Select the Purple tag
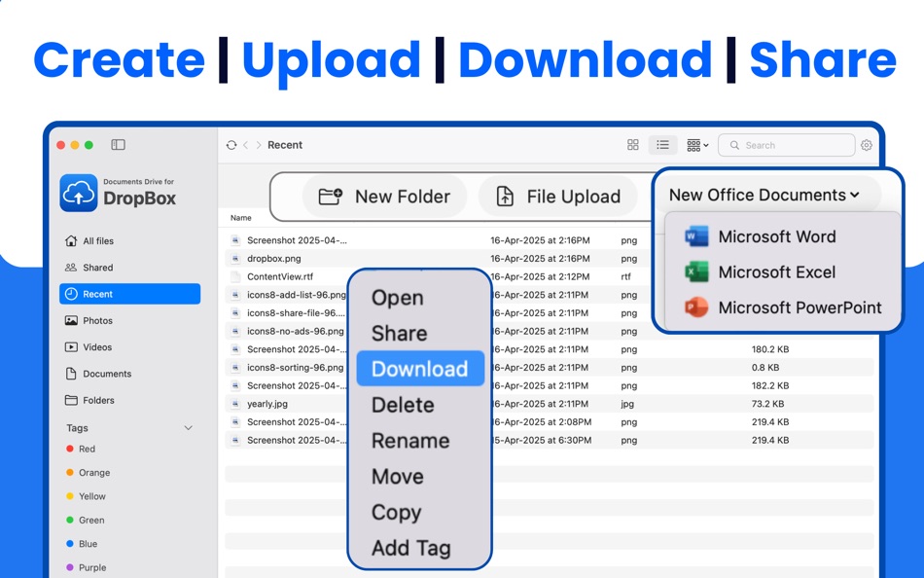 click(x=87, y=567)
